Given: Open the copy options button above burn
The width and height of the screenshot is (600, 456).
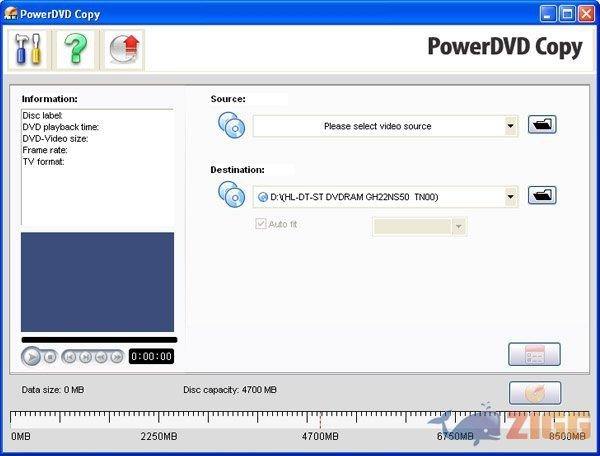Looking at the screenshot, I should point(534,354).
